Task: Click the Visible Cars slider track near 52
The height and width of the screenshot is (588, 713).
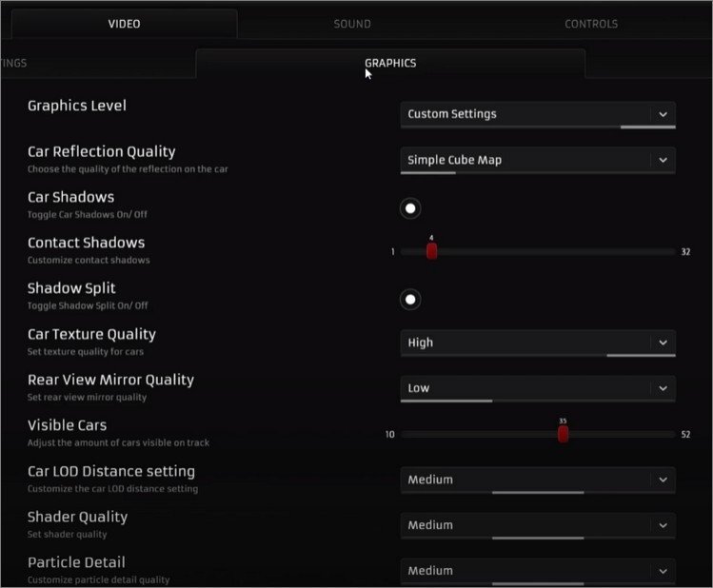Action: [x=666, y=434]
